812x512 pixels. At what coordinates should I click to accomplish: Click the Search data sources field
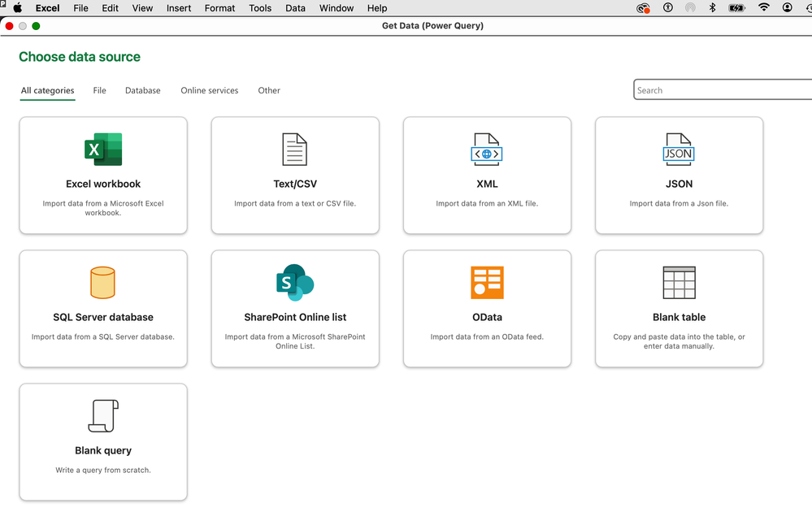[723, 89]
